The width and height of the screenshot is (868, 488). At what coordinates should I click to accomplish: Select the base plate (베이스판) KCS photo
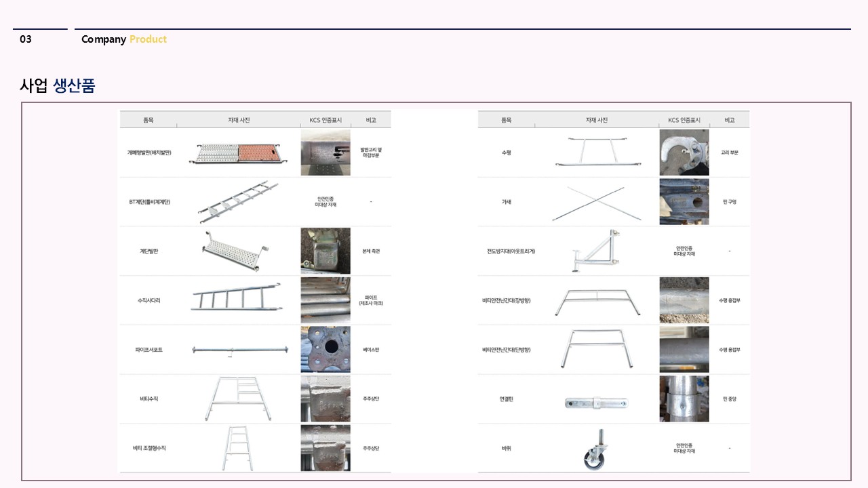(x=325, y=350)
